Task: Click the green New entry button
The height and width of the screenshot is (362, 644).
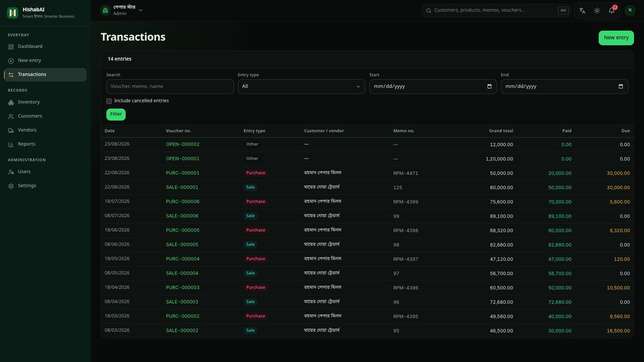Action: pyautogui.click(x=616, y=38)
